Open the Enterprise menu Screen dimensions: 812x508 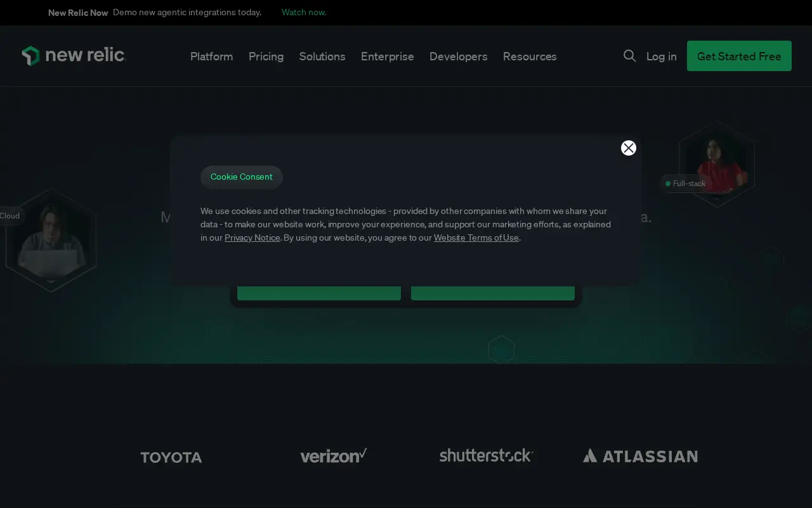pyautogui.click(x=388, y=56)
